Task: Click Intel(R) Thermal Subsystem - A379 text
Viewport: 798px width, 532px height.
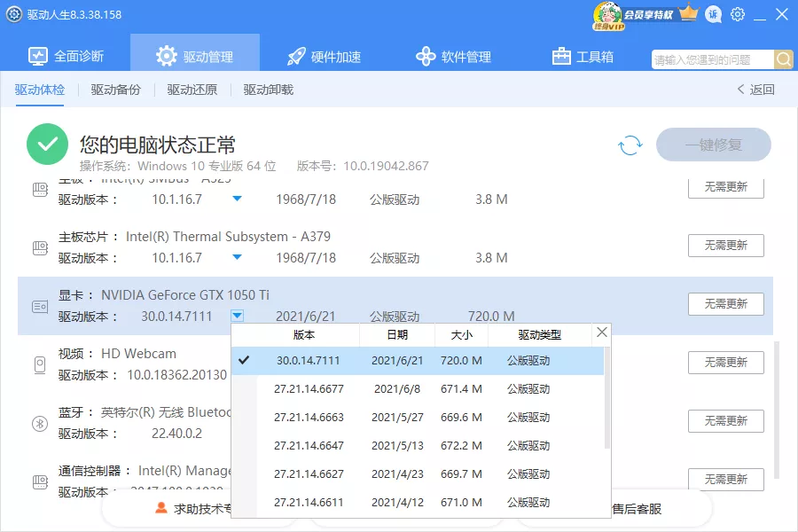Action: point(228,237)
